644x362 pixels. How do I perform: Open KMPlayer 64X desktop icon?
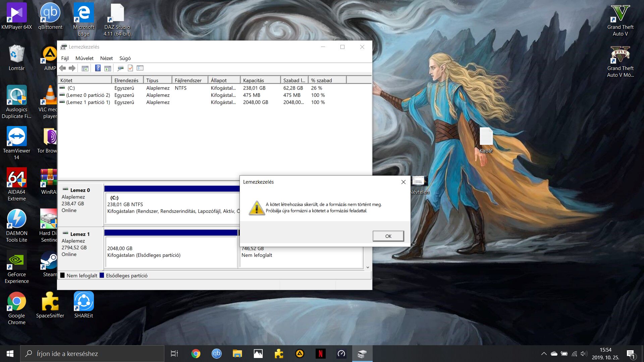(x=17, y=17)
